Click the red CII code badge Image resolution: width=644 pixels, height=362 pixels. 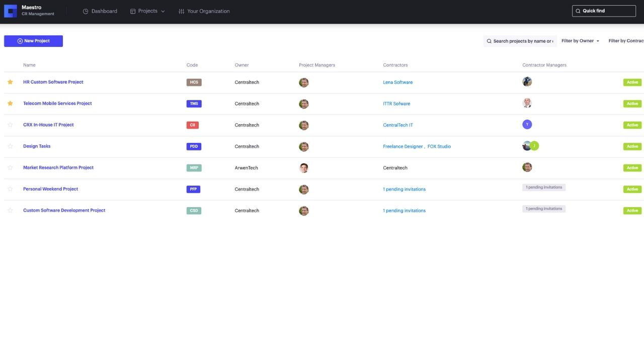[193, 125]
